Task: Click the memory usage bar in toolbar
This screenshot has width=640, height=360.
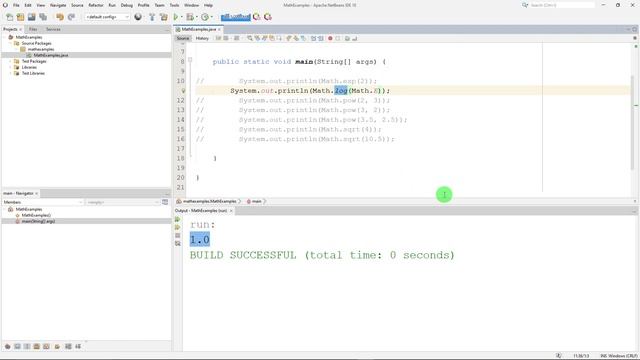Action: tap(236, 17)
